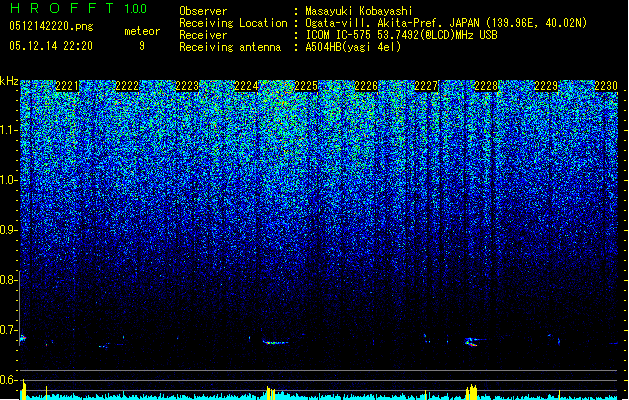Click the 'Observer' field label
The height and width of the screenshot is (400, 629).
click(203, 11)
